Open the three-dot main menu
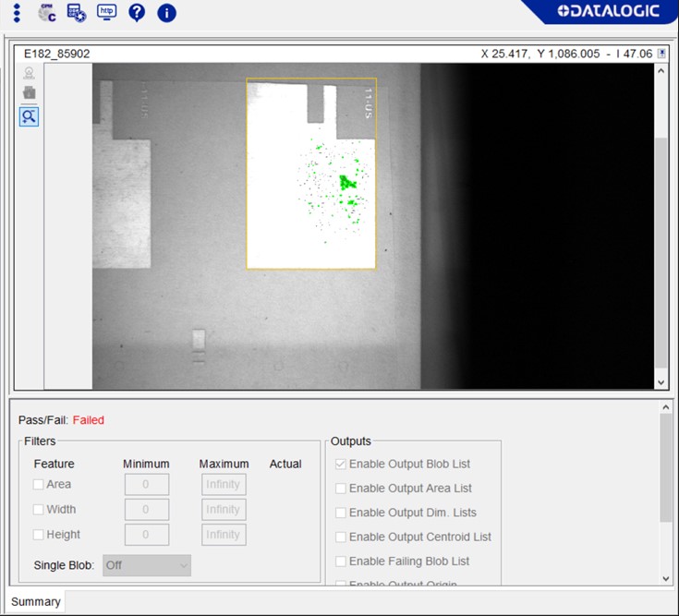Viewport: 679px width, 616px height. pos(17,13)
